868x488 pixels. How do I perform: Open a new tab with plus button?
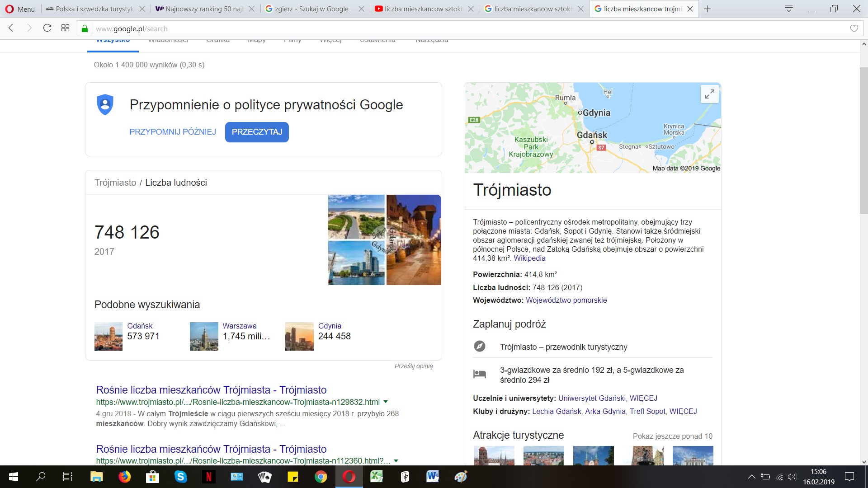click(x=708, y=9)
